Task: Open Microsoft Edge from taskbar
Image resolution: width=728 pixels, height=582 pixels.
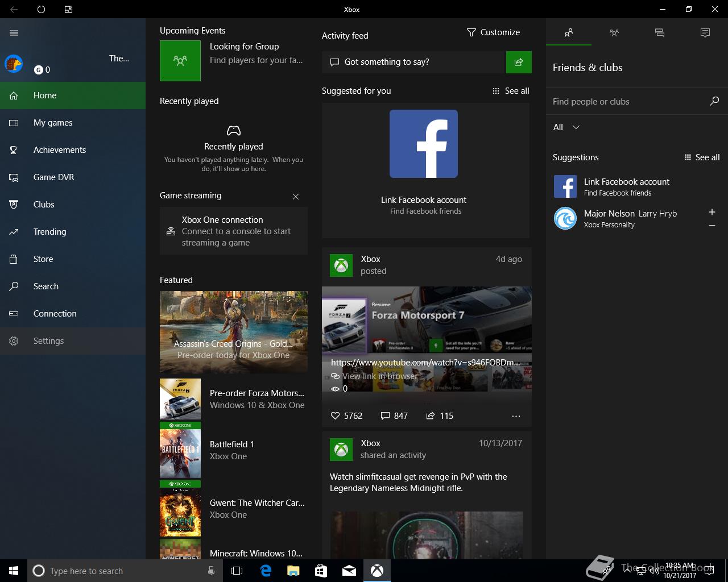Action: tap(266, 571)
